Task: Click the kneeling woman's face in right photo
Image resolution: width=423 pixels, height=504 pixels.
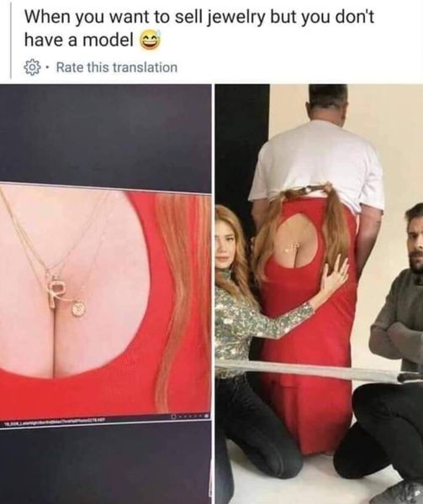Action: (227, 245)
